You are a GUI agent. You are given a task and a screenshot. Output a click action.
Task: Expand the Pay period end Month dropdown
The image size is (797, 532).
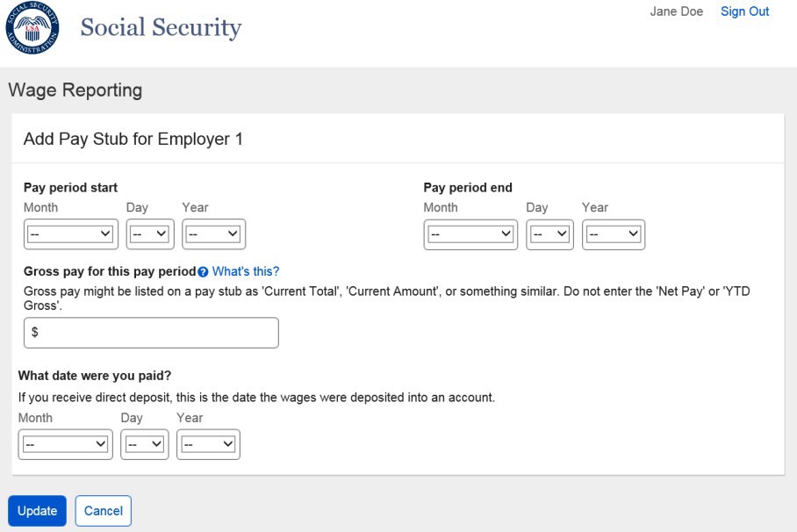coord(470,234)
